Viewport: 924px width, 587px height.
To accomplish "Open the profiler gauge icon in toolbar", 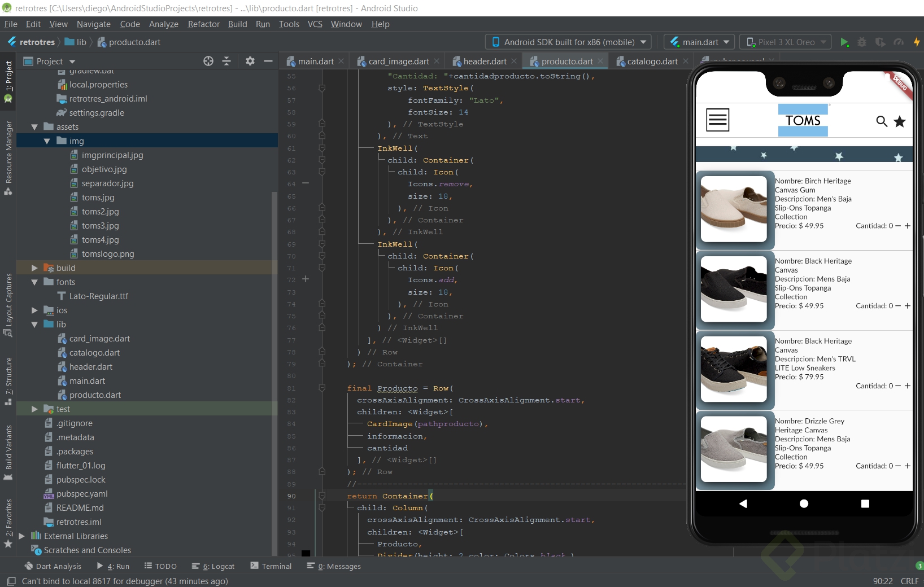I will (x=899, y=42).
